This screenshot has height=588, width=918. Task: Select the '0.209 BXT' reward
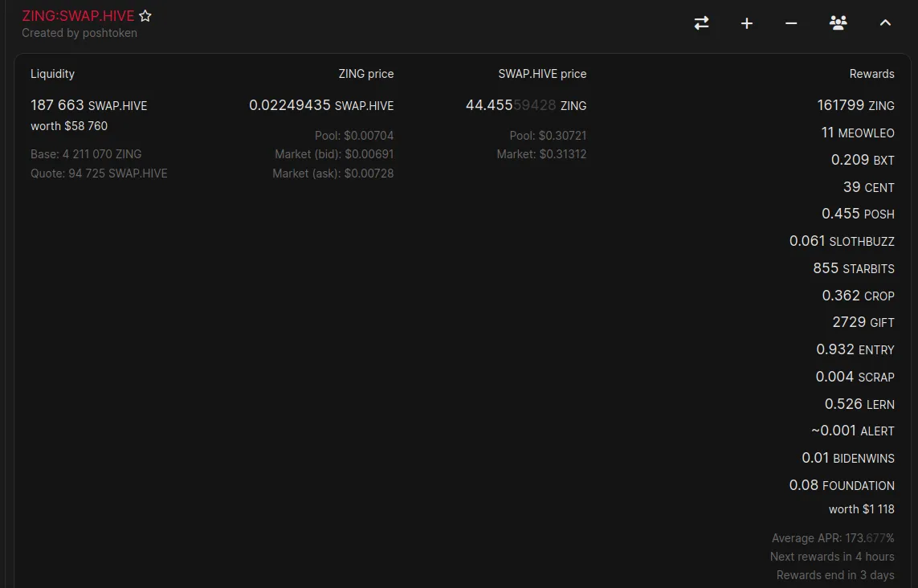863,160
